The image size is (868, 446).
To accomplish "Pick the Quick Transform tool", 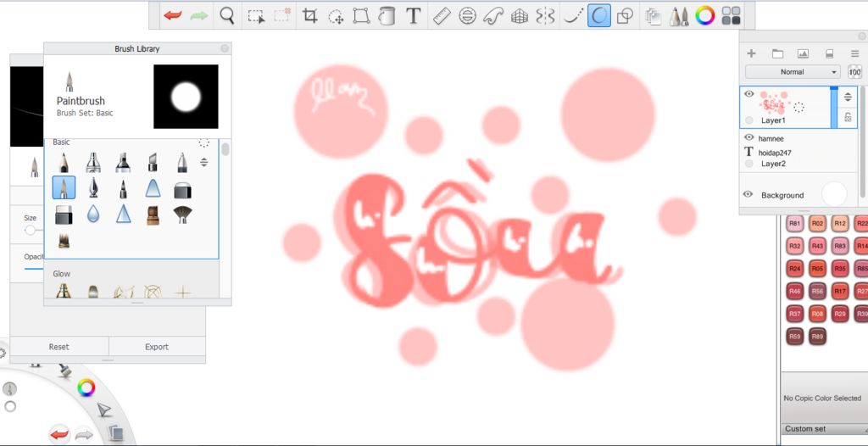I will point(336,16).
